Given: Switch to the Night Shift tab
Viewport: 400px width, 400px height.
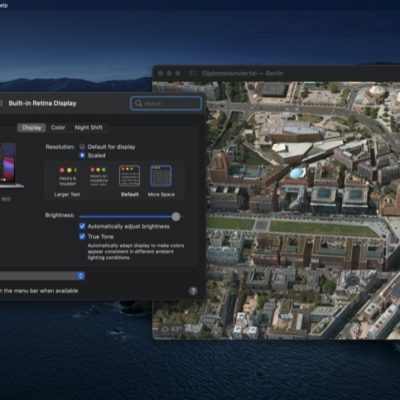Looking at the screenshot, I should [88, 128].
